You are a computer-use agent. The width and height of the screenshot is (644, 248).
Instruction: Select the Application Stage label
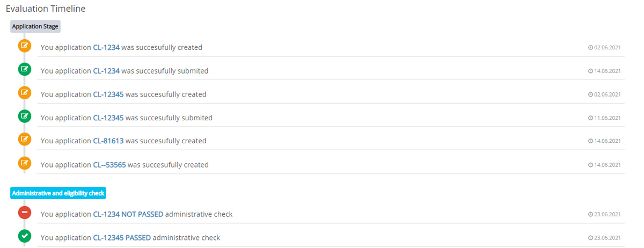pyautogui.click(x=35, y=26)
